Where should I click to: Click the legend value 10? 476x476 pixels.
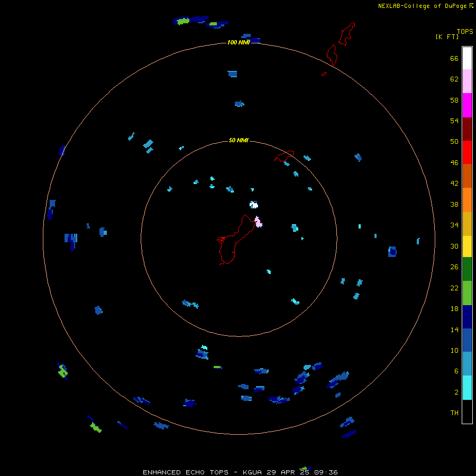coord(454,350)
